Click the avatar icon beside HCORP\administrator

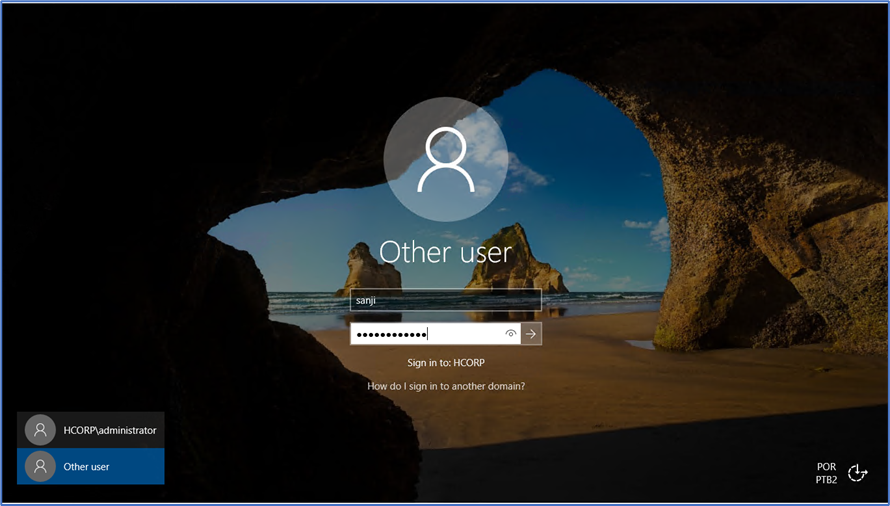coord(40,430)
